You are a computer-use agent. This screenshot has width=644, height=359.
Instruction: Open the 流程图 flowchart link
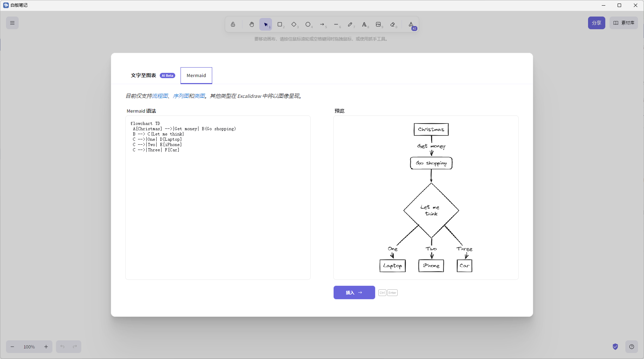160,96
